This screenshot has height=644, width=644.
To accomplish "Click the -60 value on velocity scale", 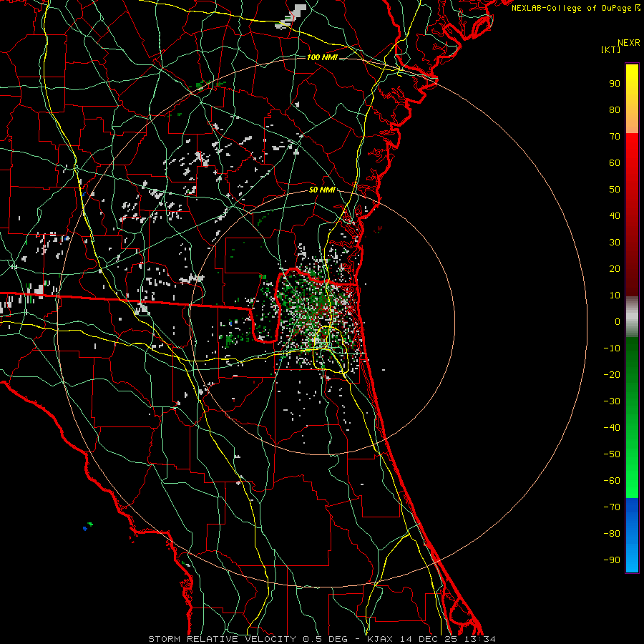I will click(612, 481).
